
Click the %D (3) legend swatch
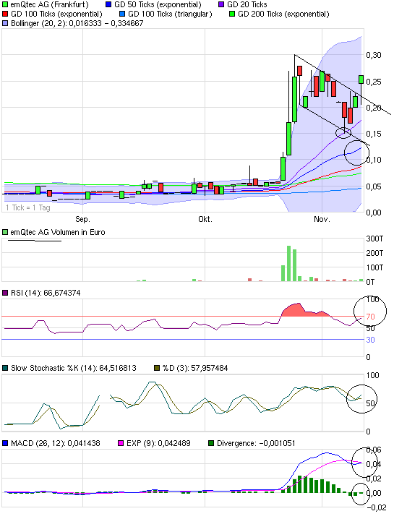[x=157, y=368]
